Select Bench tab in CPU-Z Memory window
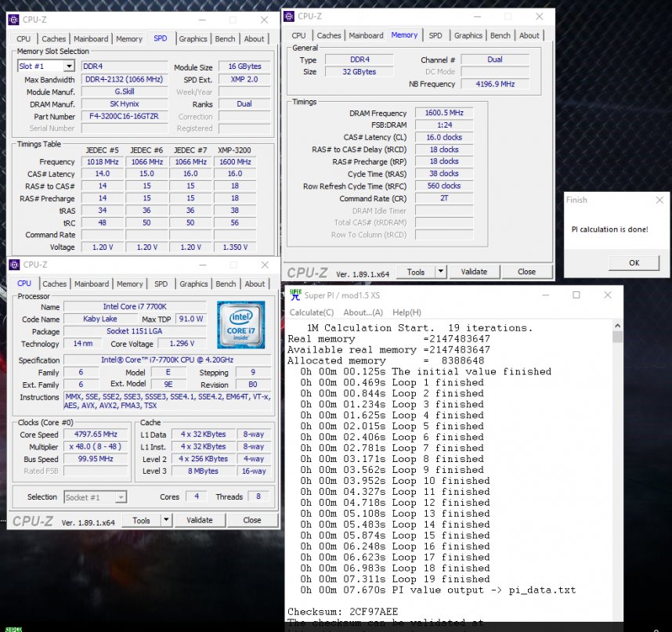672x632 pixels. (x=500, y=35)
